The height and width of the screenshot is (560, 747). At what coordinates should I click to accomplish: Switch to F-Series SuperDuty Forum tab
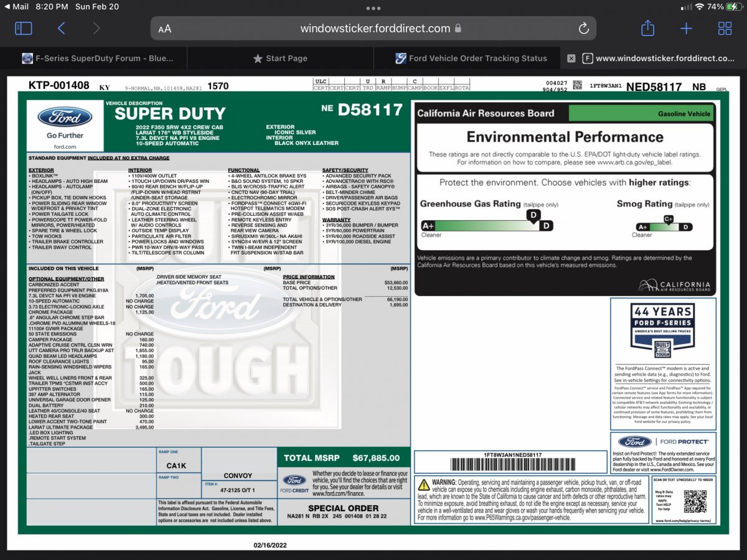point(93,58)
